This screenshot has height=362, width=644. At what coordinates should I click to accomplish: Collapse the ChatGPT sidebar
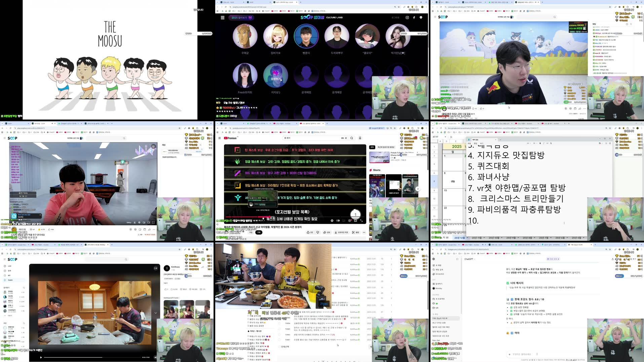457,259
